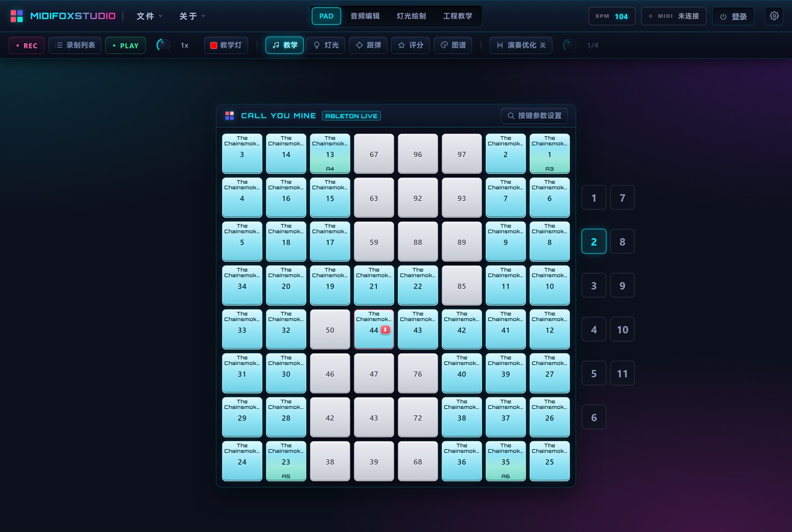Select page 6 button
792x532 pixels.
tap(594, 418)
